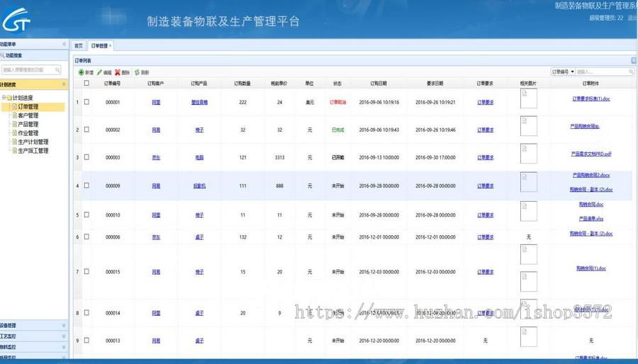Screen dimensions: 638x364
Task: Click the order number cell 000006
Action: tap(113, 237)
